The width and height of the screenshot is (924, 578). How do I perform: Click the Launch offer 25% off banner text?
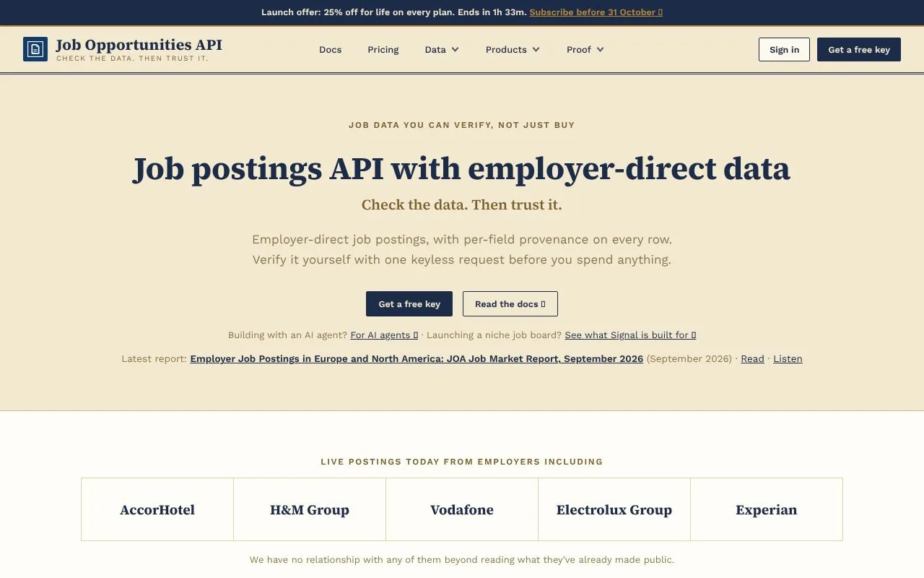tap(394, 12)
